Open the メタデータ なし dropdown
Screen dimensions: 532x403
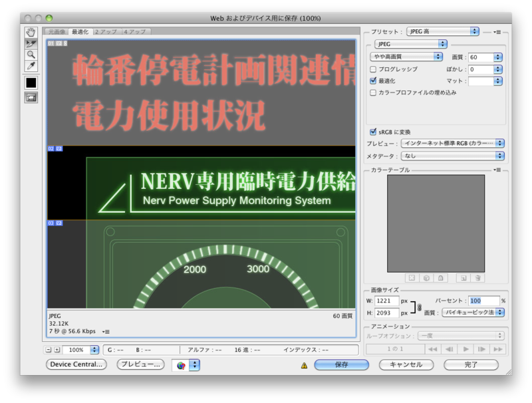[453, 156]
